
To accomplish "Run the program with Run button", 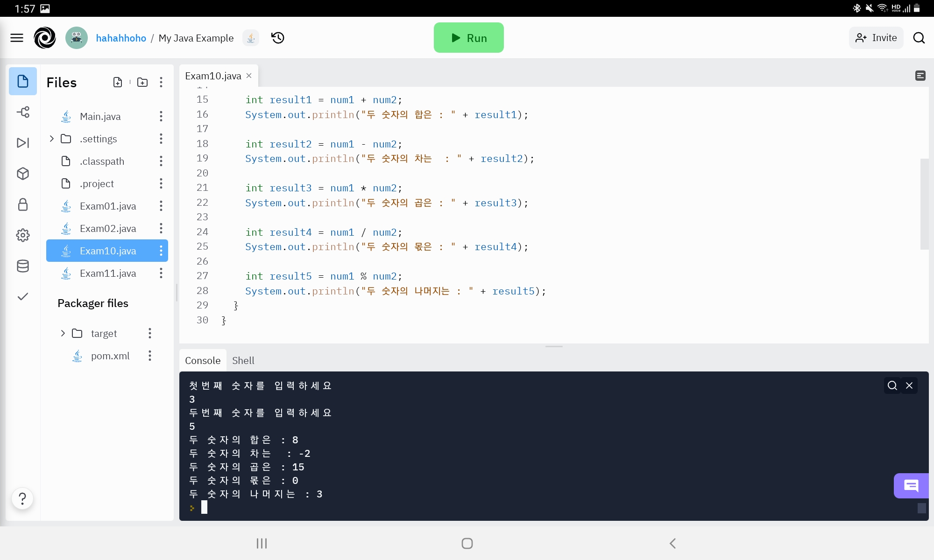I will [x=469, y=38].
